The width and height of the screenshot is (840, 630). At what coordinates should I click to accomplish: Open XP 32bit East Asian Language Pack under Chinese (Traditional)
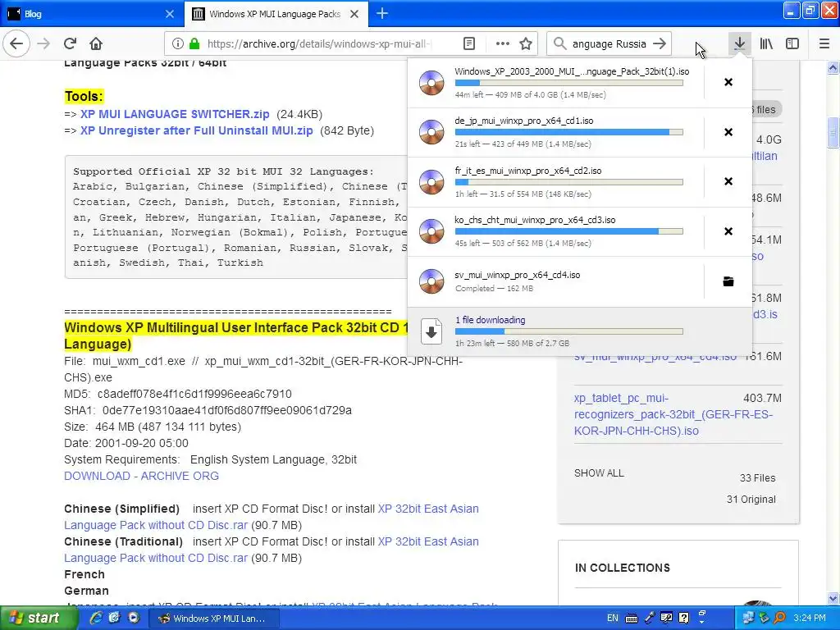coord(271,550)
